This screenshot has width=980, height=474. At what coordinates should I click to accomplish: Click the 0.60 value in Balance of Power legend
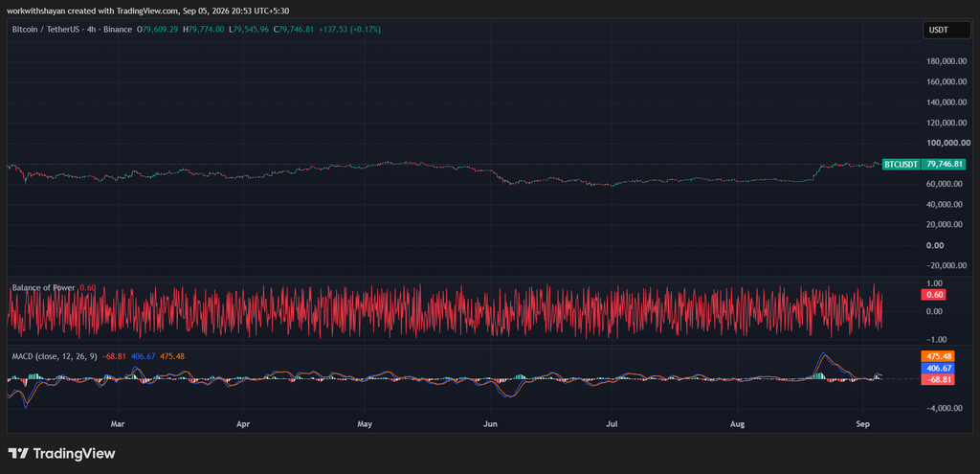(x=88, y=287)
